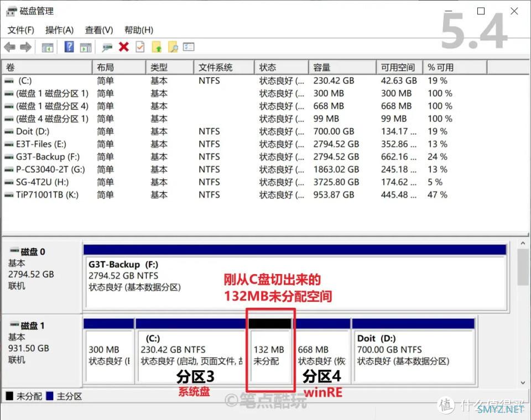Select the Doit (D:) row in volume list
This screenshot has height=420, width=531.
33,132
